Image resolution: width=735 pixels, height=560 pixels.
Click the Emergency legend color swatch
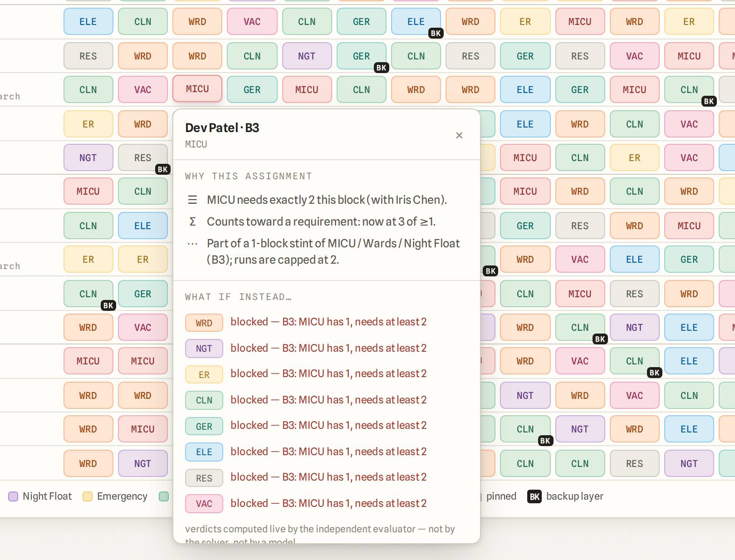click(88, 496)
